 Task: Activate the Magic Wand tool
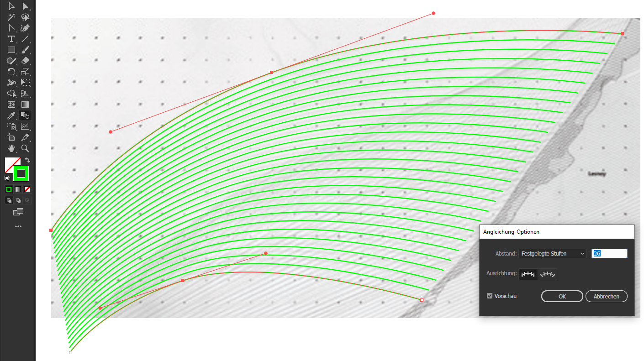point(11,17)
